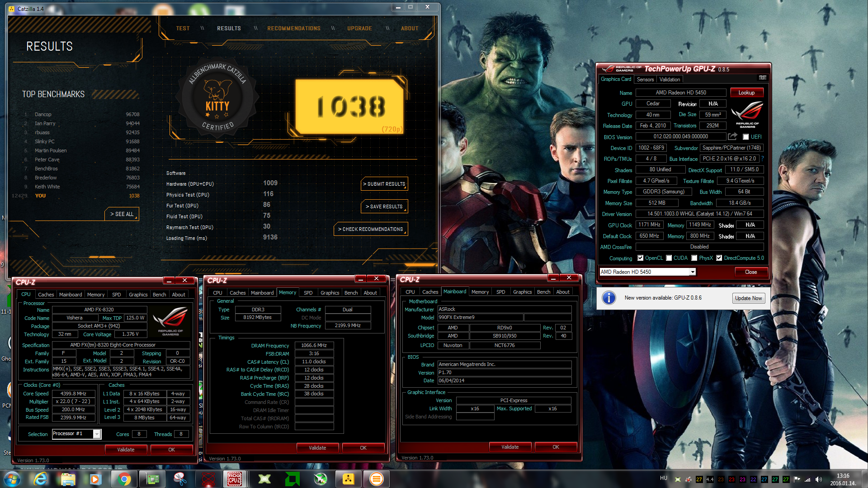Click the mainboard model 990FX Extreme9
This screenshot has width=868, height=488.
click(480, 318)
